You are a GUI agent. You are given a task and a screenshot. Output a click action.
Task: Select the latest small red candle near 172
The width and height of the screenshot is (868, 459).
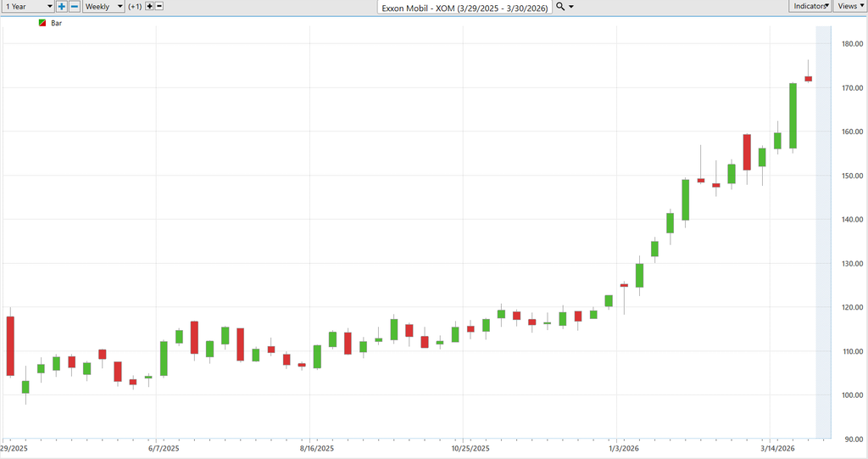pyautogui.click(x=808, y=79)
